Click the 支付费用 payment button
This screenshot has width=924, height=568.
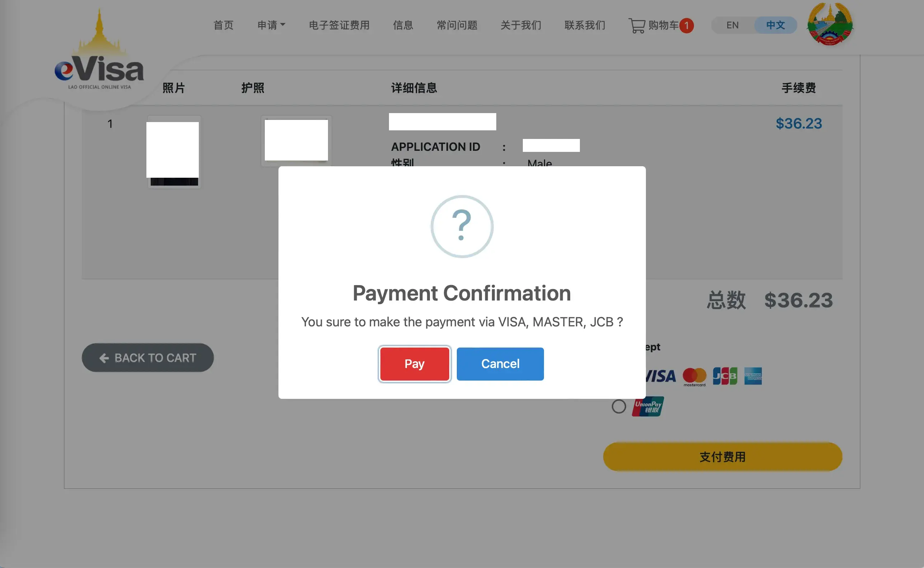722,456
